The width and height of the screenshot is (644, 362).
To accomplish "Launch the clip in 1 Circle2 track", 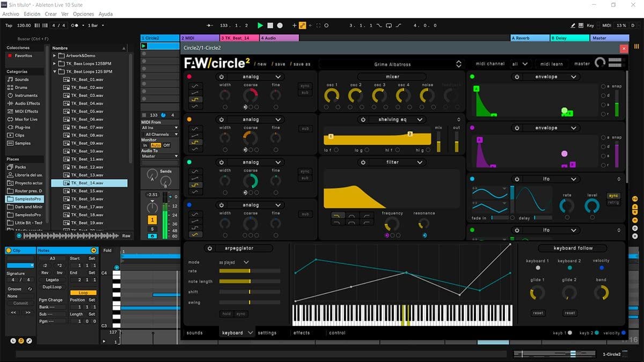I will [144, 46].
